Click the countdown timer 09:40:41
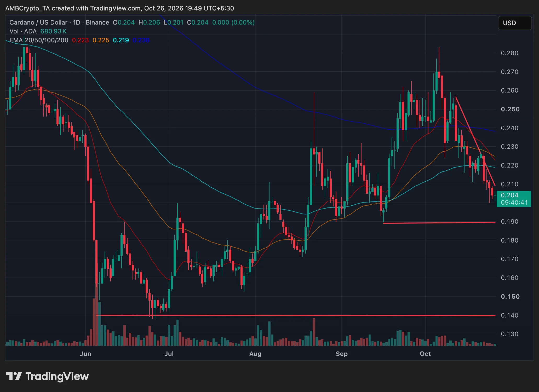The image size is (539, 392). coord(514,203)
